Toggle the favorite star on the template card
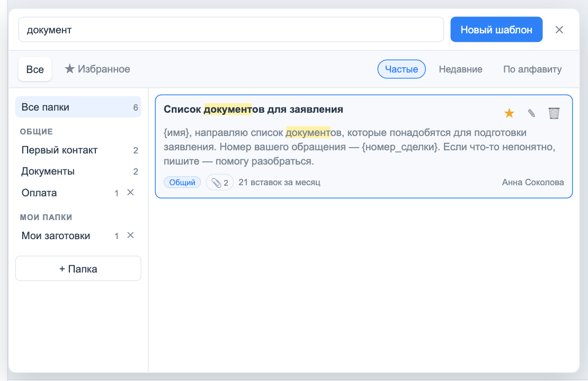This screenshot has height=381, width=588. (509, 113)
